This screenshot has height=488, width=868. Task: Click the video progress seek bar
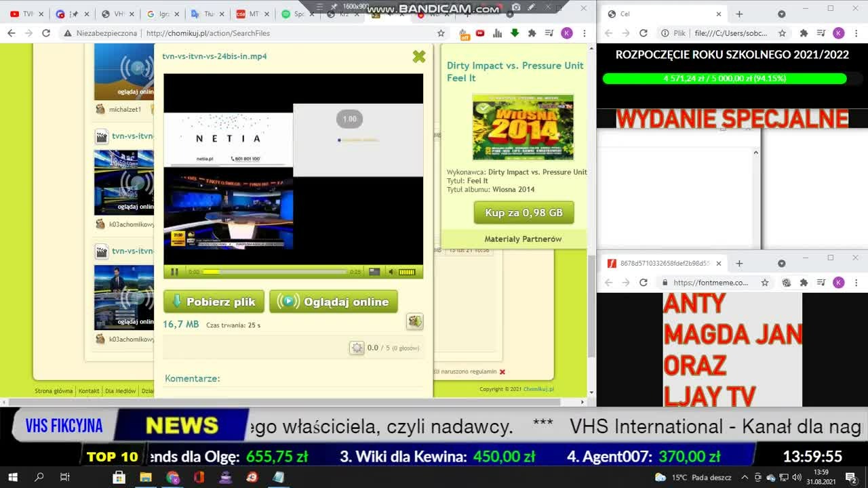pyautogui.click(x=275, y=272)
